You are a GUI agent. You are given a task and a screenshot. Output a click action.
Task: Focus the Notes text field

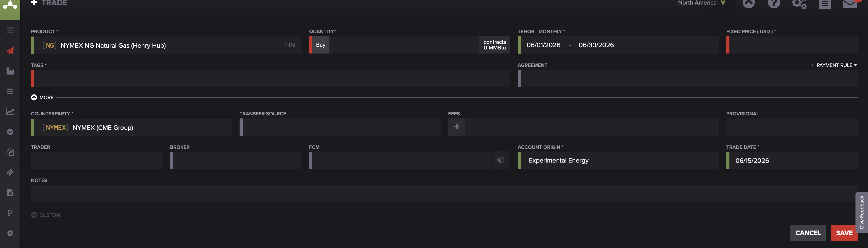tap(444, 194)
